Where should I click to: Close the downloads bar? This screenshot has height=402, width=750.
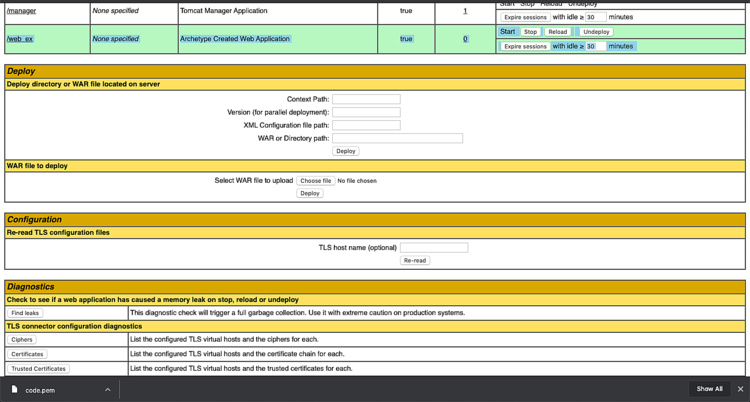pos(740,389)
